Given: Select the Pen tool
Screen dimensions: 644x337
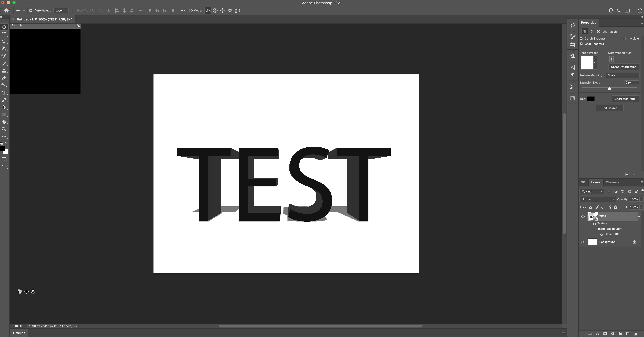Looking at the screenshot, I should click(x=4, y=100).
